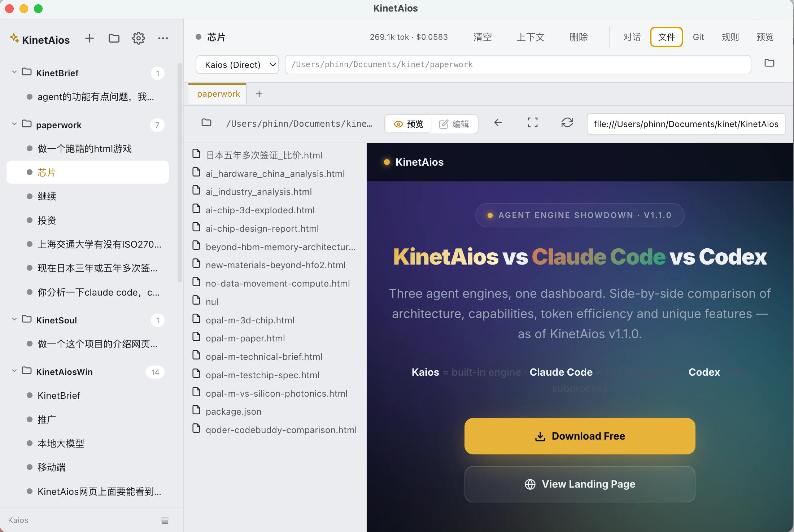Click the working directory path field
The width and height of the screenshot is (794, 532).
pos(518,65)
